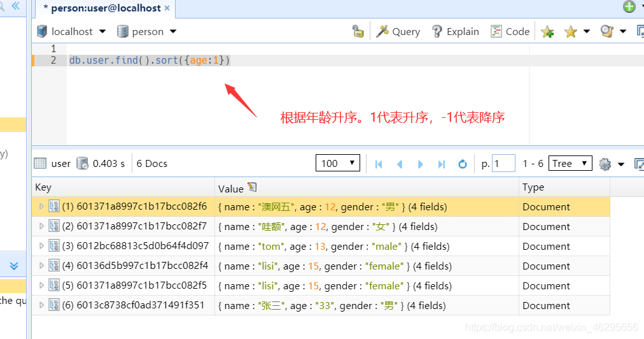Close the person:user@localhost tab

coord(167,8)
